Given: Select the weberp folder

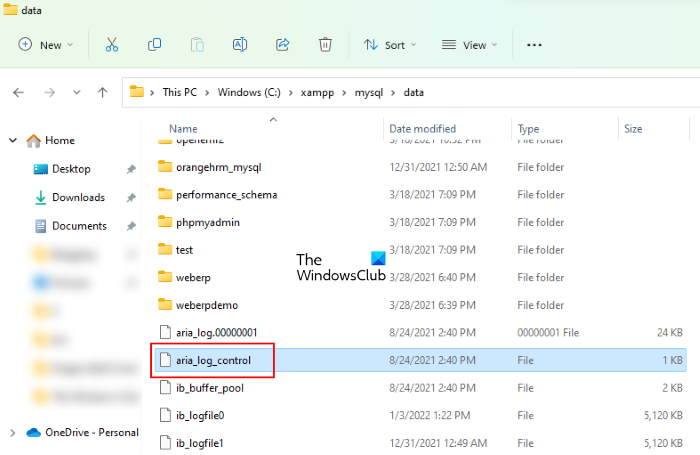Looking at the screenshot, I should click(193, 278).
